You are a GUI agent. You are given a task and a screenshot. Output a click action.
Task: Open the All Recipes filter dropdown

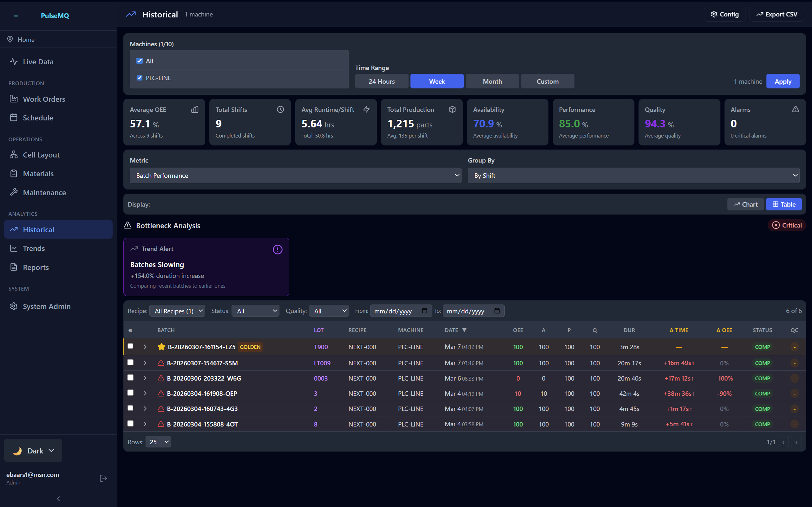(177, 311)
